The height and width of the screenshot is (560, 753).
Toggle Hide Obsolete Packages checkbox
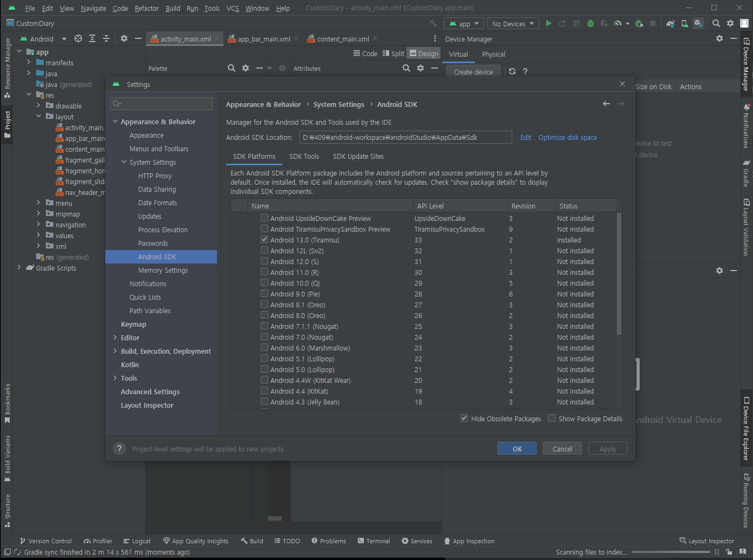[464, 418]
